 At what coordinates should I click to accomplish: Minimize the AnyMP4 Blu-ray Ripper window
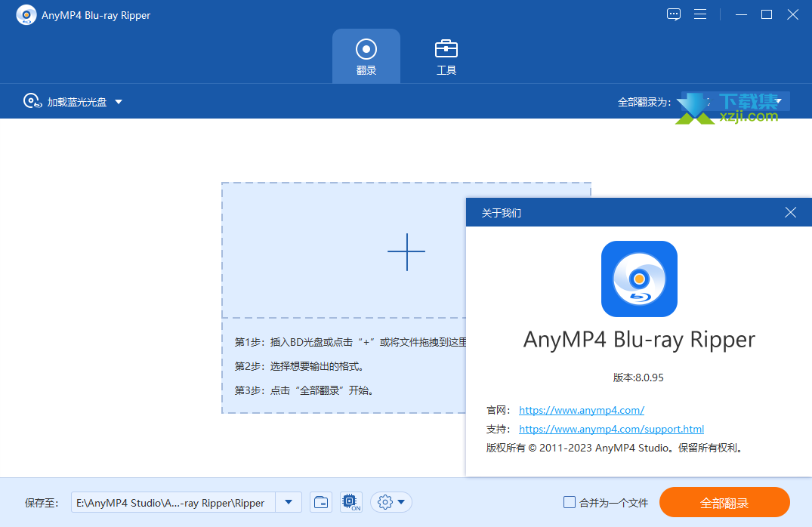click(741, 14)
